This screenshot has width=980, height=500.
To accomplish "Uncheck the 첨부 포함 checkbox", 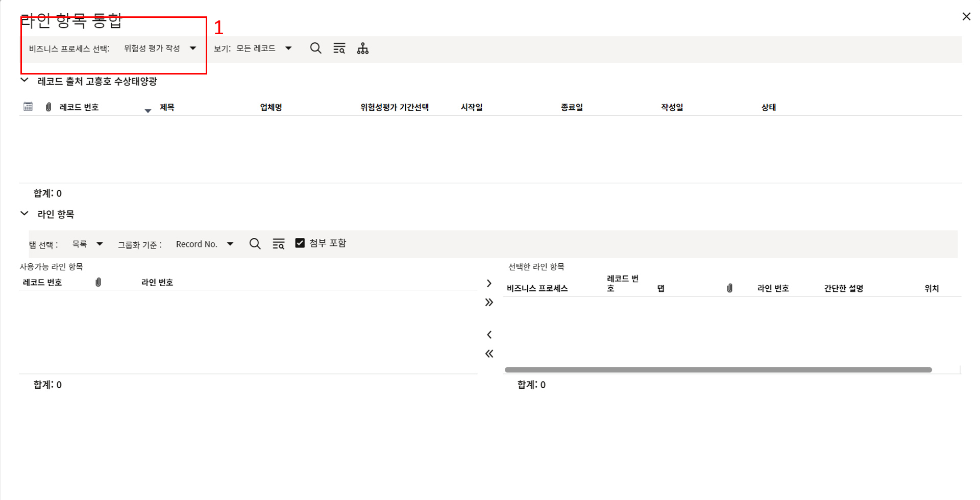I will pos(300,243).
